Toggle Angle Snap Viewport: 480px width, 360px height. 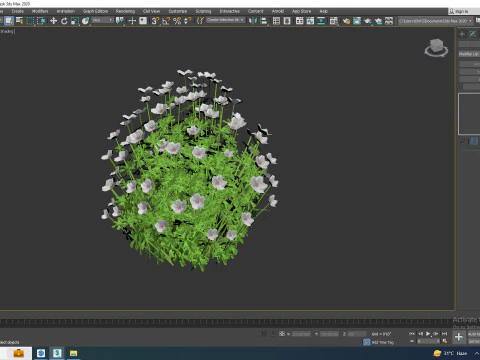click(x=166, y=21)
